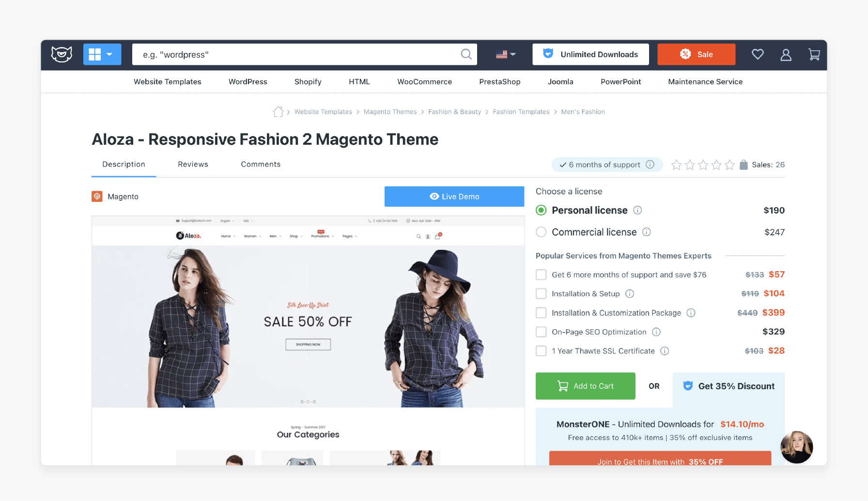The image size is (868, 501).
Task: Click the sales bag icon
Action: tap(744, 165)
